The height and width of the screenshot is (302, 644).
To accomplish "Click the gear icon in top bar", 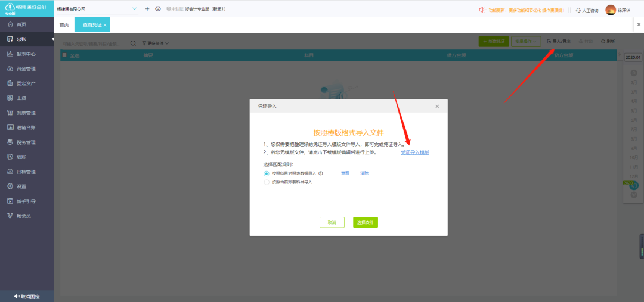I will tap(157, 8).
